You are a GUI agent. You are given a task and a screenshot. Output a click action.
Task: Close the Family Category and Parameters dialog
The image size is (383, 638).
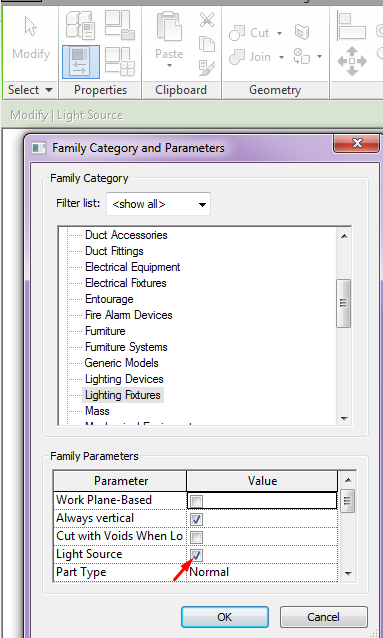[x=357, y=143]
